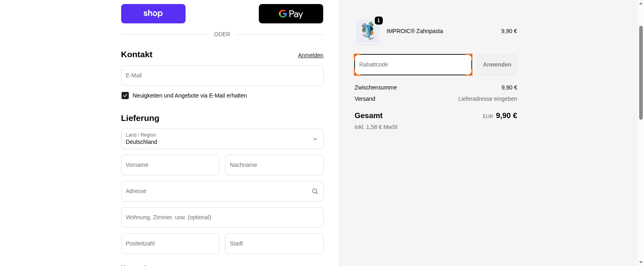
Task: Apply discount with the Anwenden button
Action: 497,64
